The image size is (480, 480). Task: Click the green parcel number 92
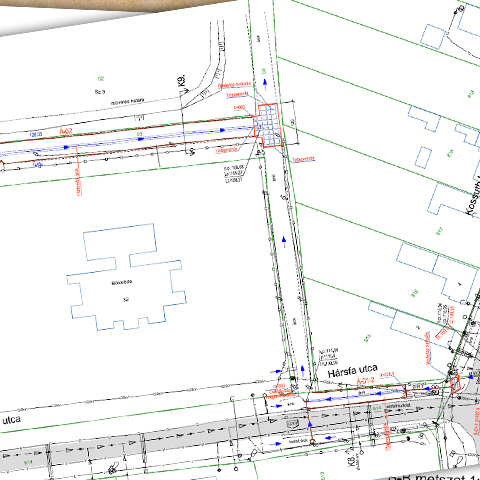click(x=101, y=79)
